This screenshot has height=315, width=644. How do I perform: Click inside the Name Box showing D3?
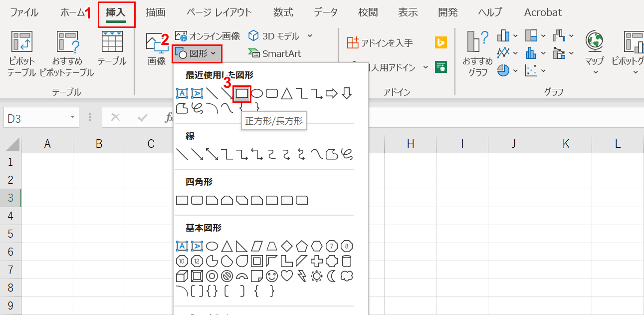point(40,117)
